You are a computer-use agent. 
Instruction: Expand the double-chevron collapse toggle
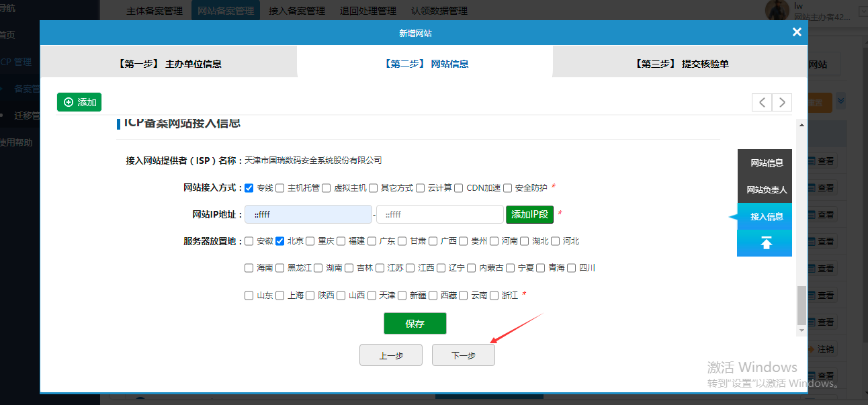tap(840, 101)
